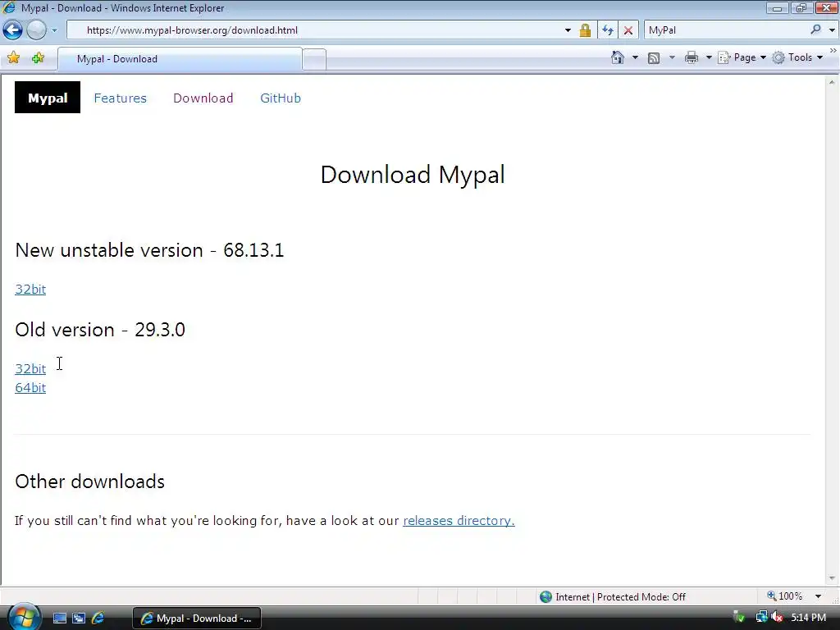
Task: Expand the zoom level dropdown arrow
Action: coord(818,596)
